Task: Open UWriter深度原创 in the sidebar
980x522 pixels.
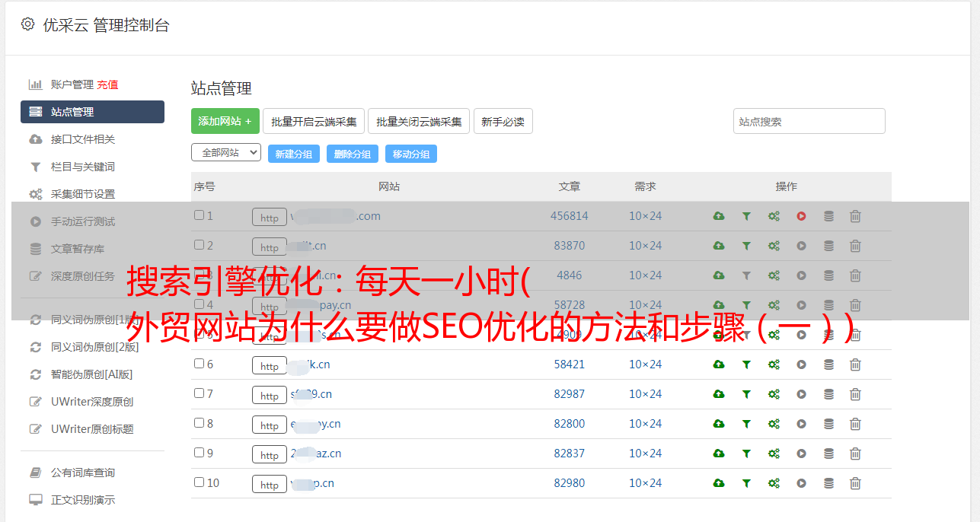Action: (92, 402)
